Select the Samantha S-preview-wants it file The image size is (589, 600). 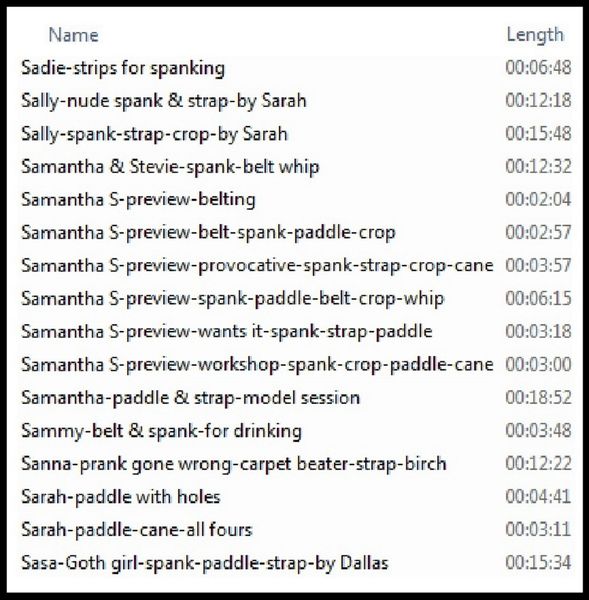click(295, 331)
